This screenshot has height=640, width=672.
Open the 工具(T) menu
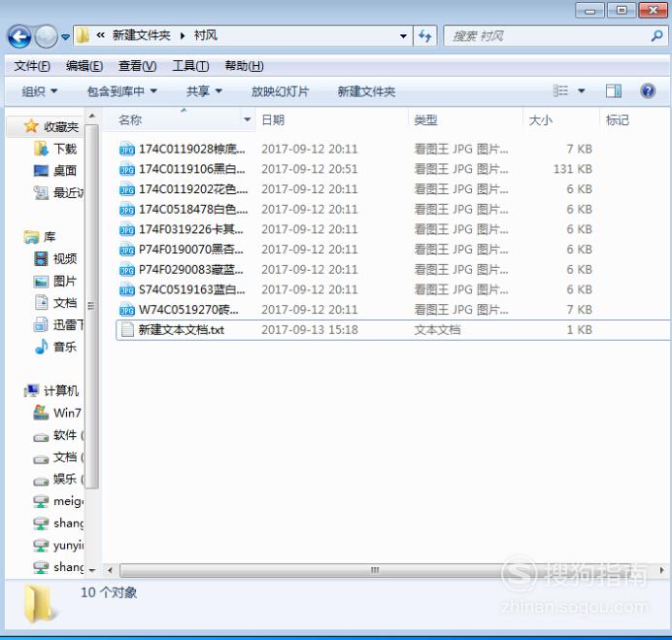[x=190, y=66]
